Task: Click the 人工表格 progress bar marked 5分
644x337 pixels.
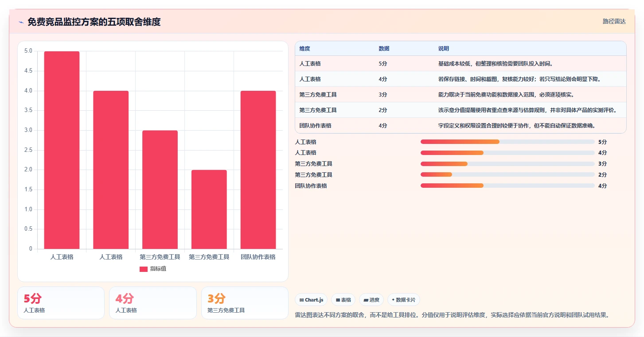Action: [507, 142]
